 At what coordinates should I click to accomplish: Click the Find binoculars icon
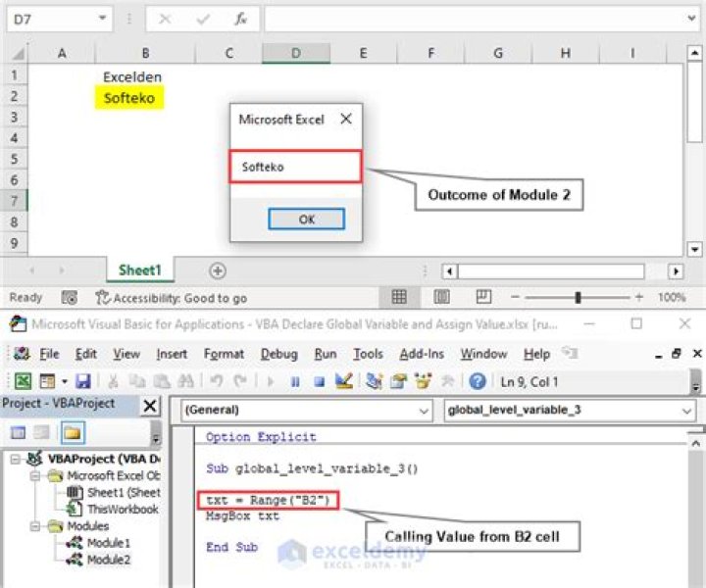185,381
